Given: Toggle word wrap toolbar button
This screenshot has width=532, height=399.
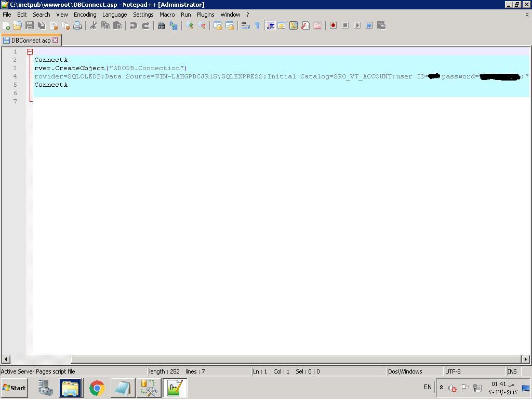Looking at the screenshot, I should 246,25.
